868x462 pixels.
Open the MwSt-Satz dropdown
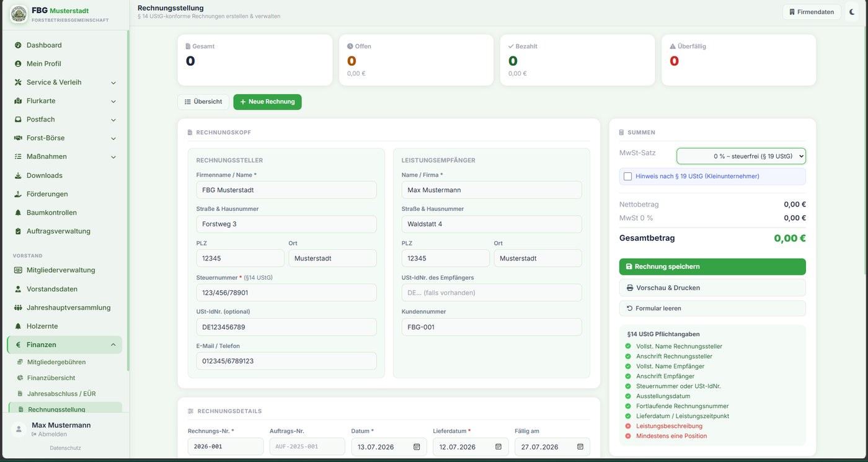click(741, 156)
